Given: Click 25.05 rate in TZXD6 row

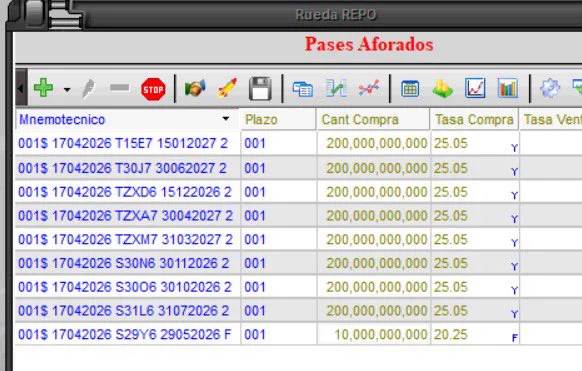Looking at the screenshot, I should (x=451, y=192).
